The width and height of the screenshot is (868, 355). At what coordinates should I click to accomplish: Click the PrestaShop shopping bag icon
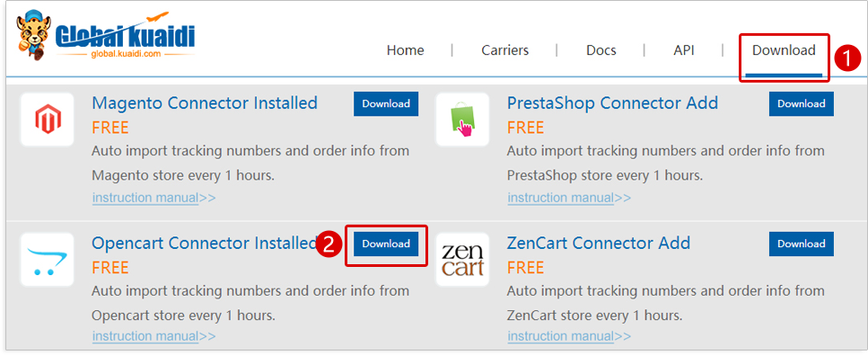tap(462, 120)
